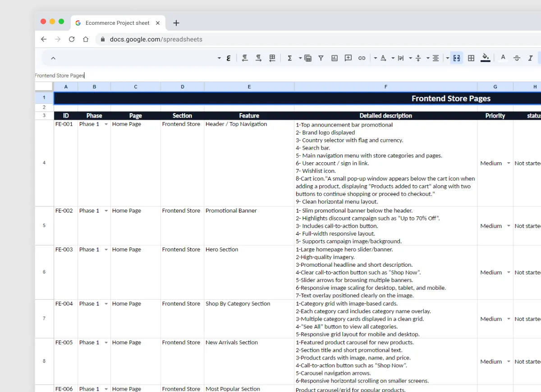Open Phase dropdown for FE-005
541x392 pixels.
pyautogui.click(x=106, y=342)
